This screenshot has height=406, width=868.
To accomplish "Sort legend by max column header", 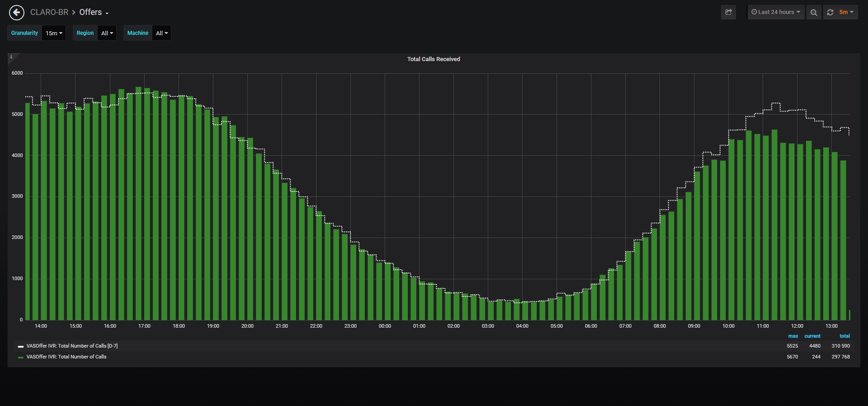I will pos(793,336).
